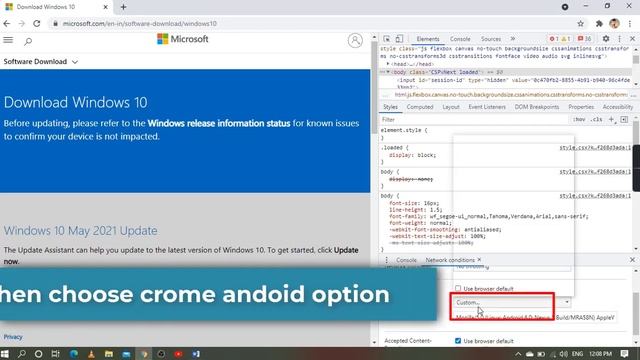
Task: Open the Windows Start menu
Action: coord(5,354)
